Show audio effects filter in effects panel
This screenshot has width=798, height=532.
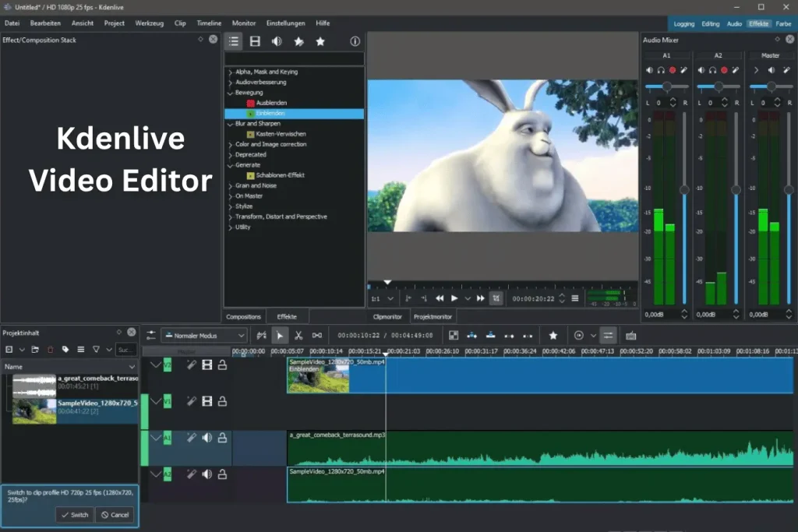(277, 42)
